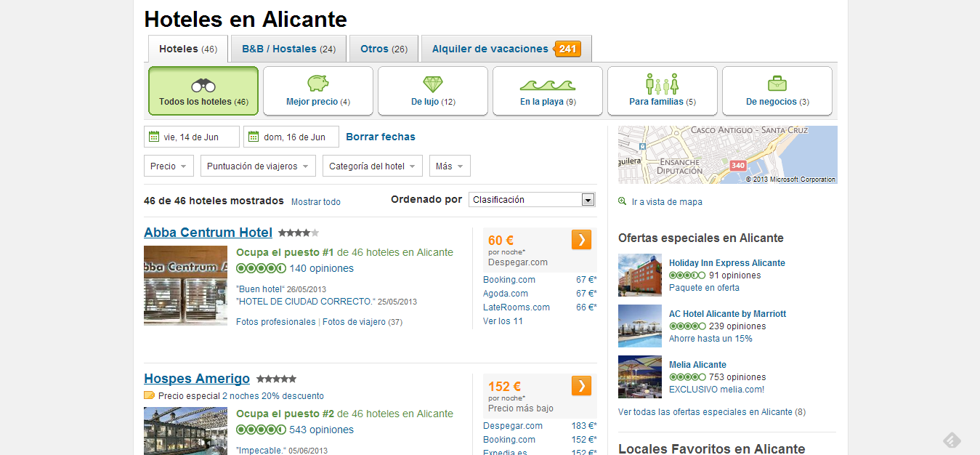Open the 'Alquiler de vacaciones' tab
This screenshot has width=980, height=455.
(x=506, y=49)
